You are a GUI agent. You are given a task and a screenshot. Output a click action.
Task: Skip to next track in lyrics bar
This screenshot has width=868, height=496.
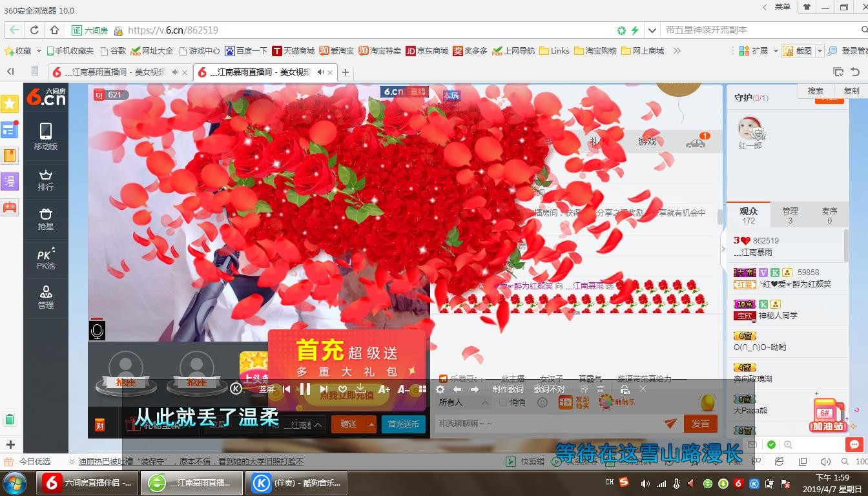coord(324,389)
